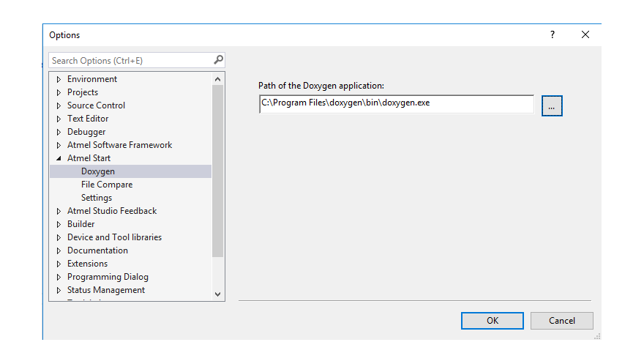
Task: Select the Doxygen options page
Action: (x=98, y=171)
